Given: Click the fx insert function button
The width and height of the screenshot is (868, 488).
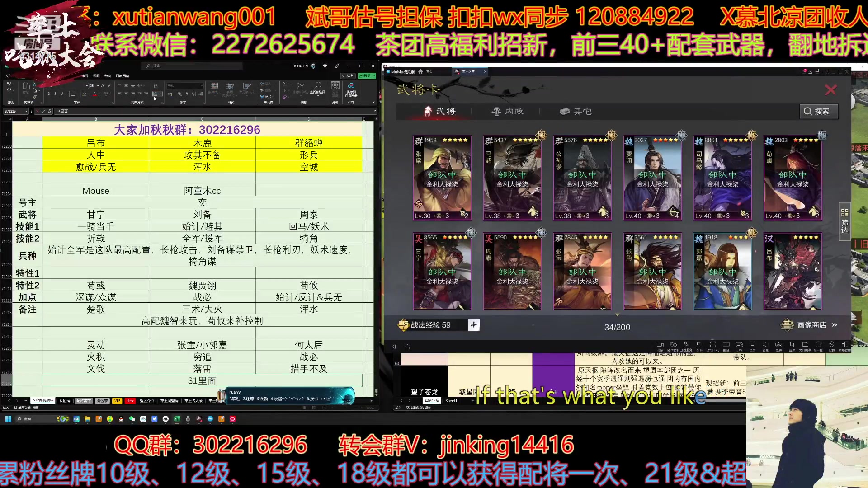Looking at the screenshot, I should [x=50, y=111].
